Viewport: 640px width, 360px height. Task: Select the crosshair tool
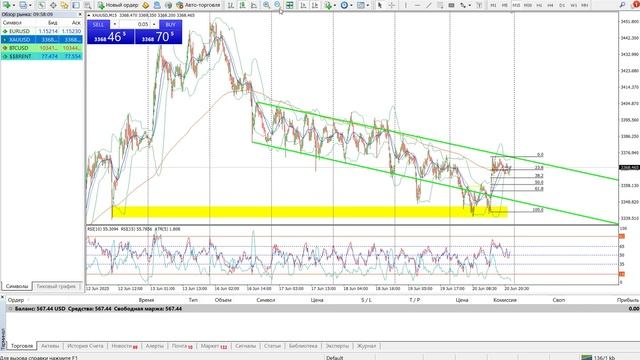(391, 5)
